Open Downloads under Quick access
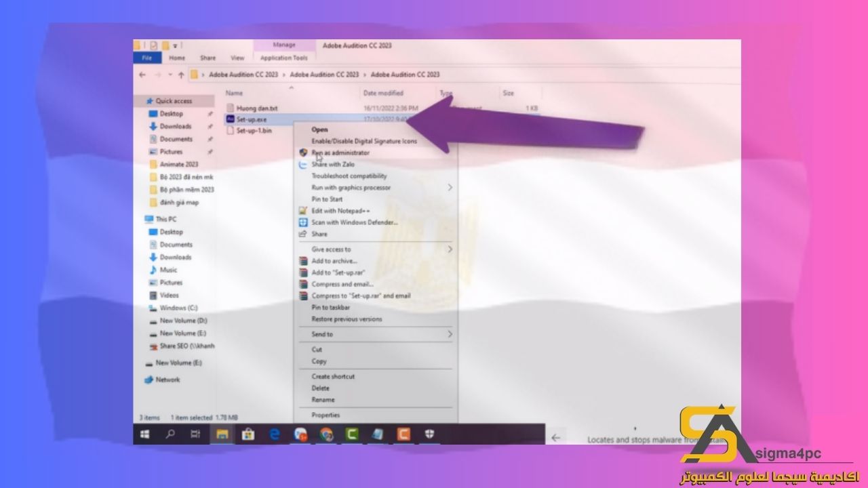This screenshot has width=868, height=488. tap(175, 126)
